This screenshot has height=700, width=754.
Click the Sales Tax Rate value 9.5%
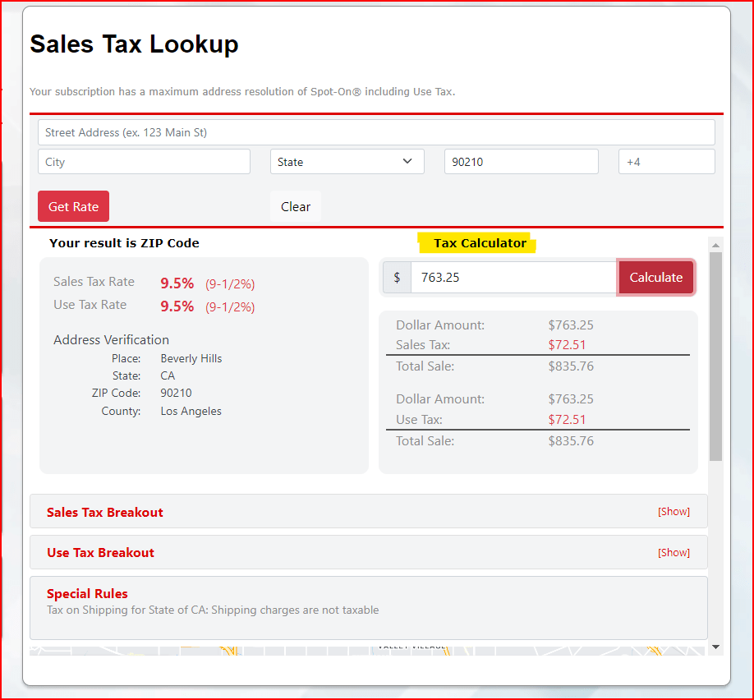tap(177, 283)
